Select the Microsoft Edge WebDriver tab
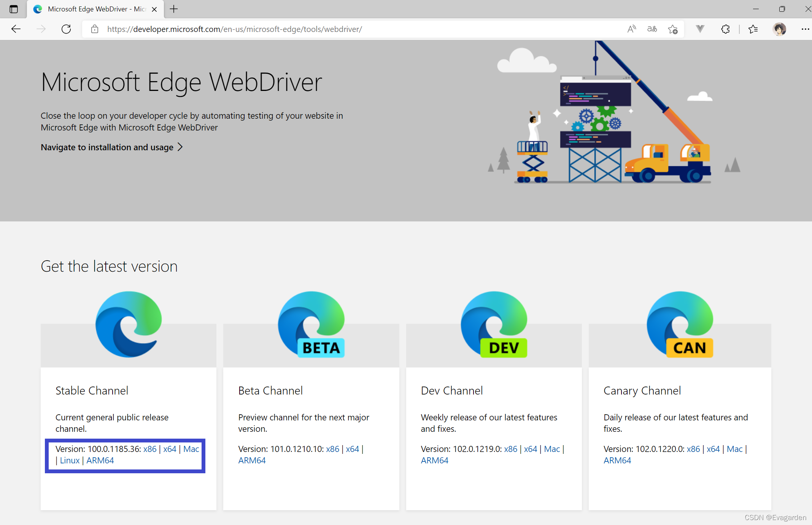The height and width of the screenshot is (525, 812). click(95, 9)
